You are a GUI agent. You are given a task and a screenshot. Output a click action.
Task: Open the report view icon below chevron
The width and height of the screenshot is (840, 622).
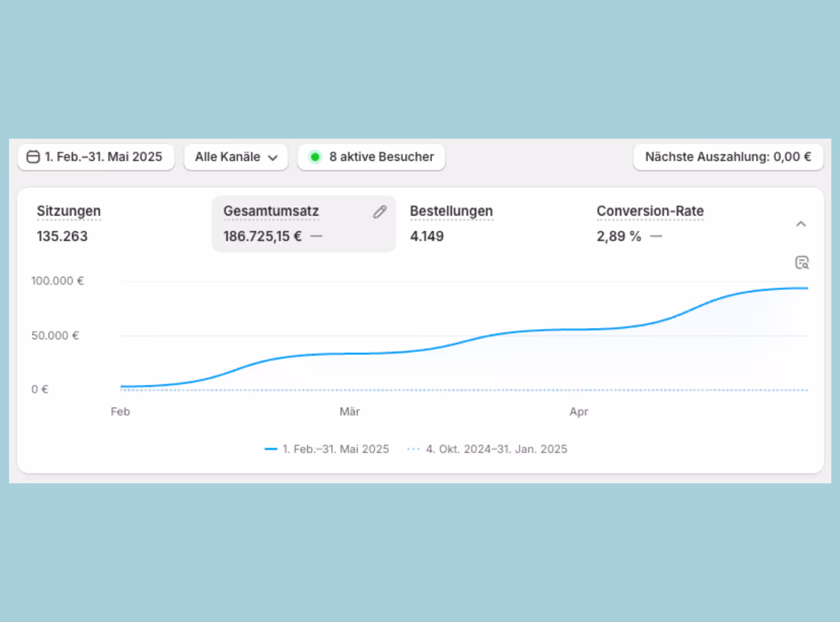[x=802, y=262]
